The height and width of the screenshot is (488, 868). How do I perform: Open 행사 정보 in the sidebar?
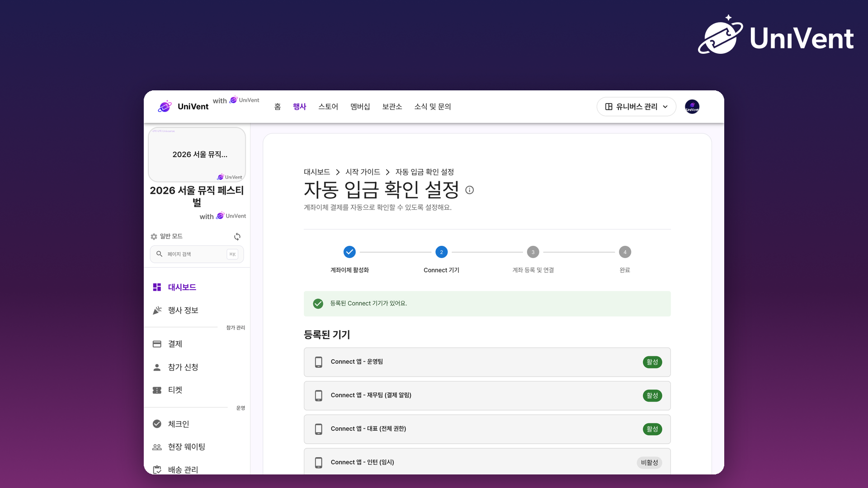point(197,310)
